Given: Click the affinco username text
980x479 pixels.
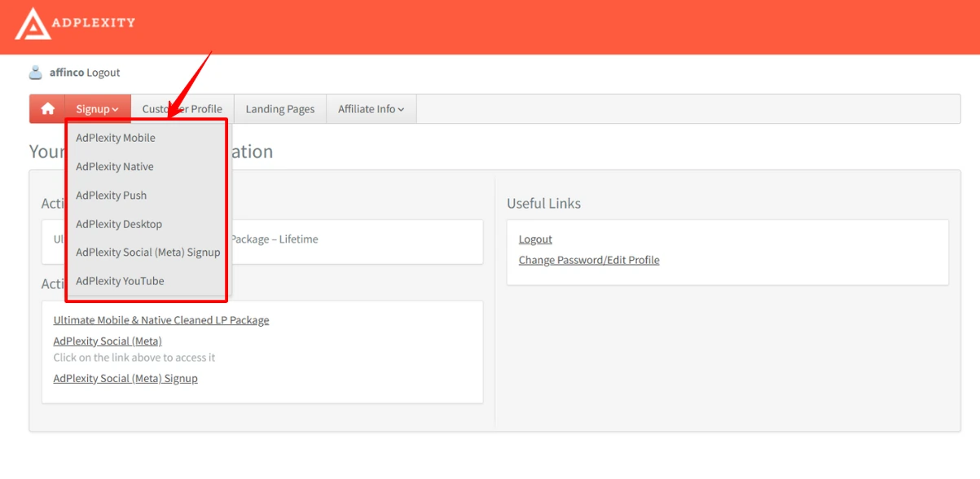Looking at the screenshot, I should click(x=67, y=73).
